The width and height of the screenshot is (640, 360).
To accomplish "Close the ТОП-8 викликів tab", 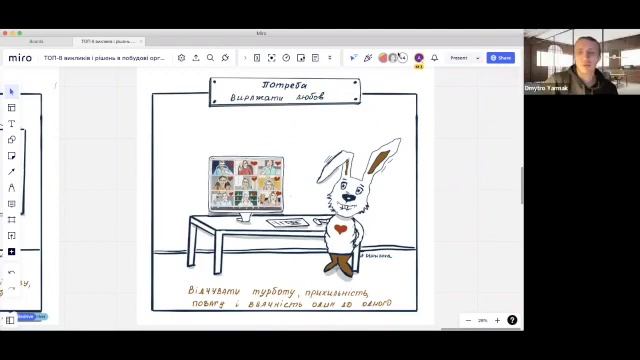I will [141, 41].
